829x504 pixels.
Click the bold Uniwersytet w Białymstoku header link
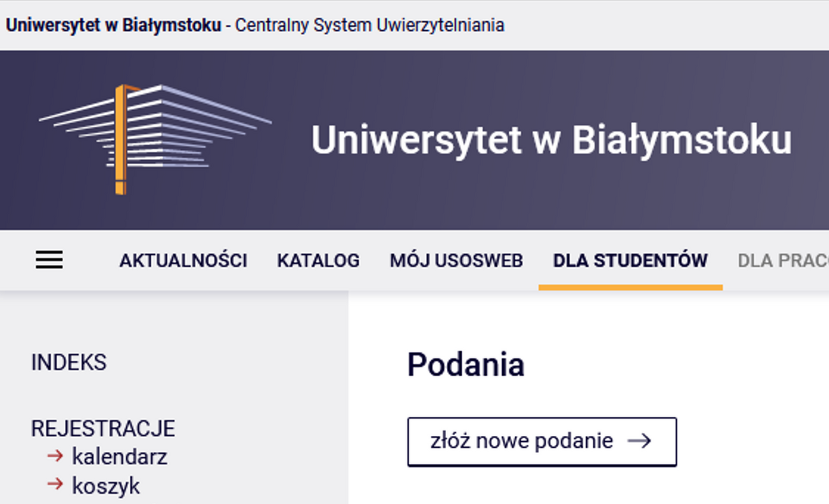coord(113,25)
